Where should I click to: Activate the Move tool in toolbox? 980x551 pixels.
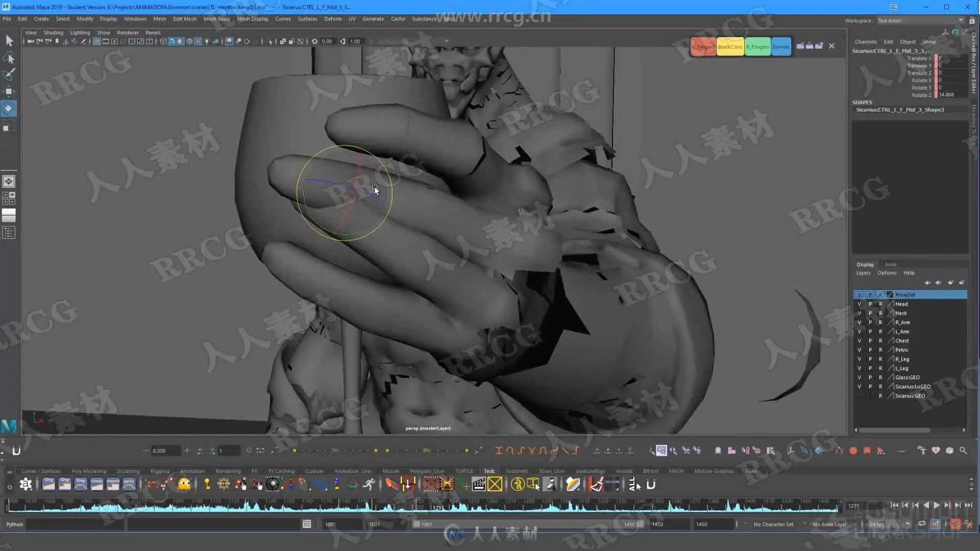9,91
